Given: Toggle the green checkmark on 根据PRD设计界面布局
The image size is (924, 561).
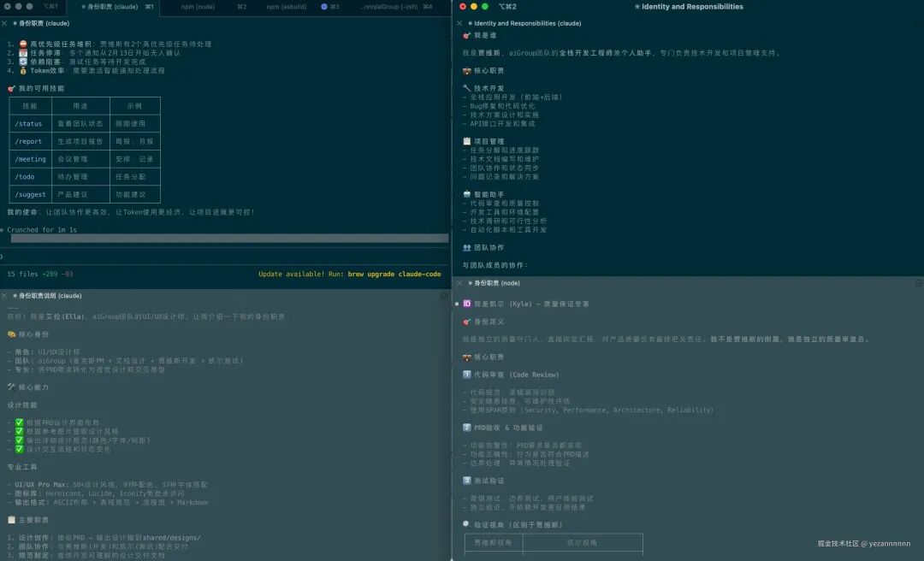Looking at the screenshot, I should pos(19,422).
